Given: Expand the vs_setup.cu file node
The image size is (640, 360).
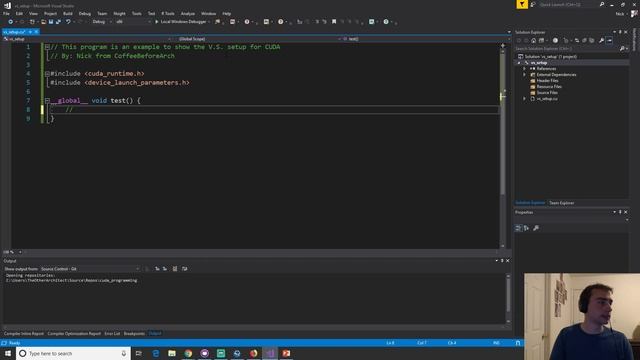Looking at the screenshot, I should tap(524, 98).
